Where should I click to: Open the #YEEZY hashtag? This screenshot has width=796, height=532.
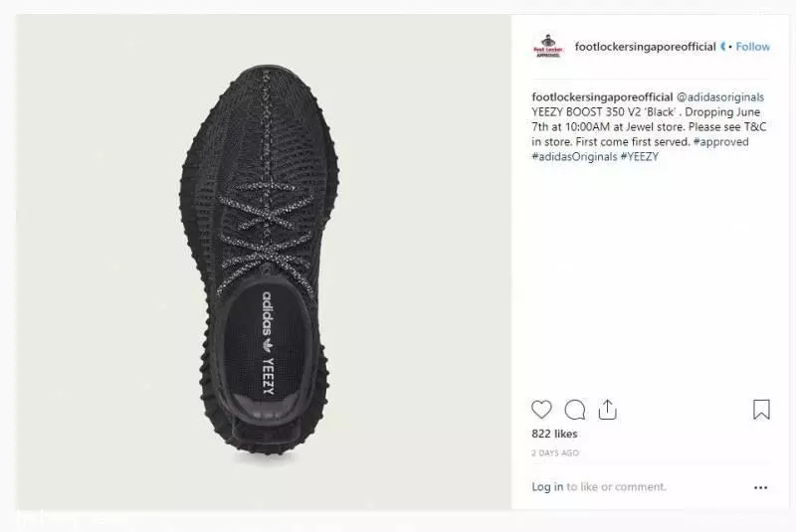(x=640, y=156)
